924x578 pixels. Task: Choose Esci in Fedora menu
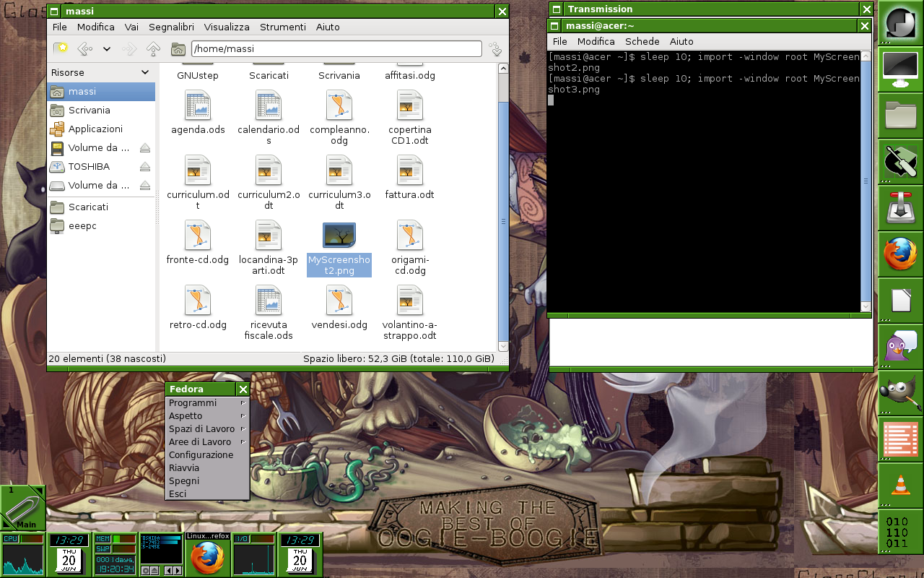click(207, 494)
